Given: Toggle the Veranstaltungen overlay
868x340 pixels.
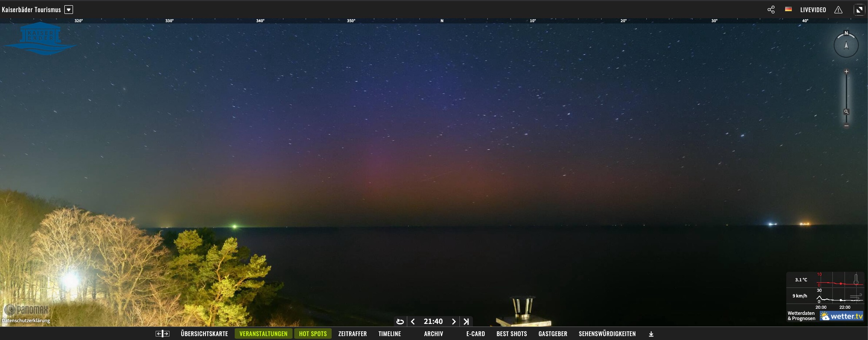Looking at the screenshot, I should point(263,334).
